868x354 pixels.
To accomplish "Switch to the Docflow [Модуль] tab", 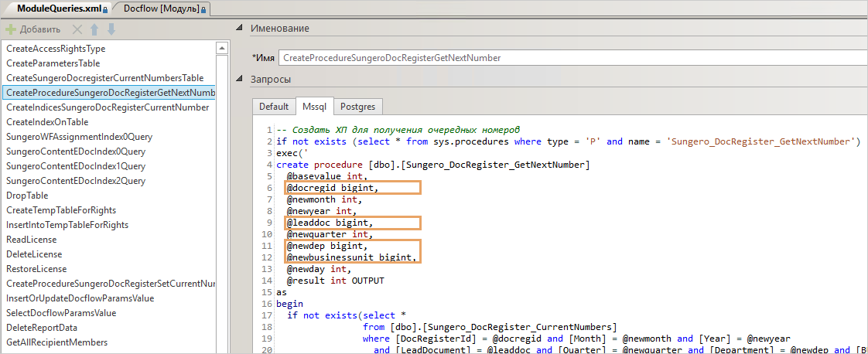I will coord(161,9).
